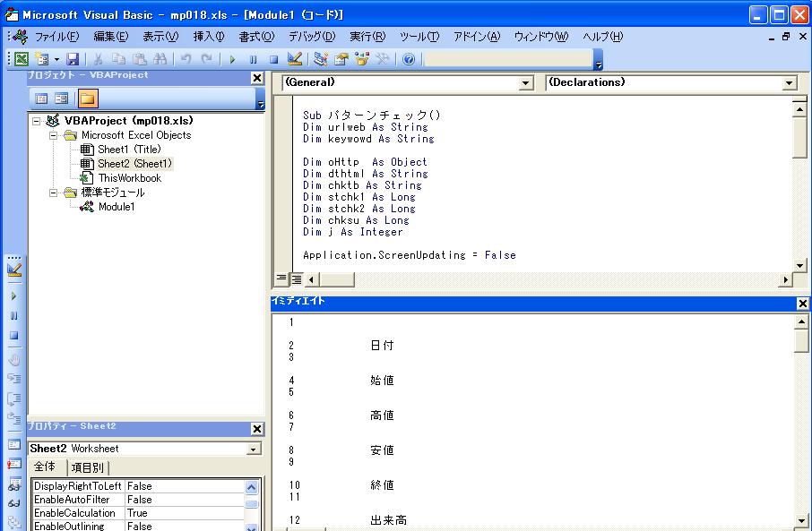The image size is (812, 531).
Task: Open Immediate Window icon in debug toolbar
Action: (x=14, y=464)
